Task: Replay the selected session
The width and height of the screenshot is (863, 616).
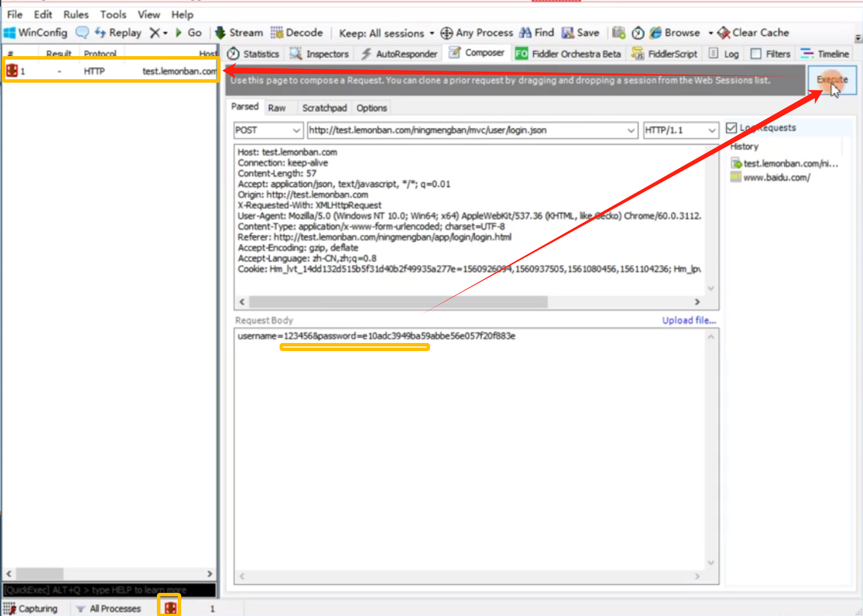Action: (118, 33)
